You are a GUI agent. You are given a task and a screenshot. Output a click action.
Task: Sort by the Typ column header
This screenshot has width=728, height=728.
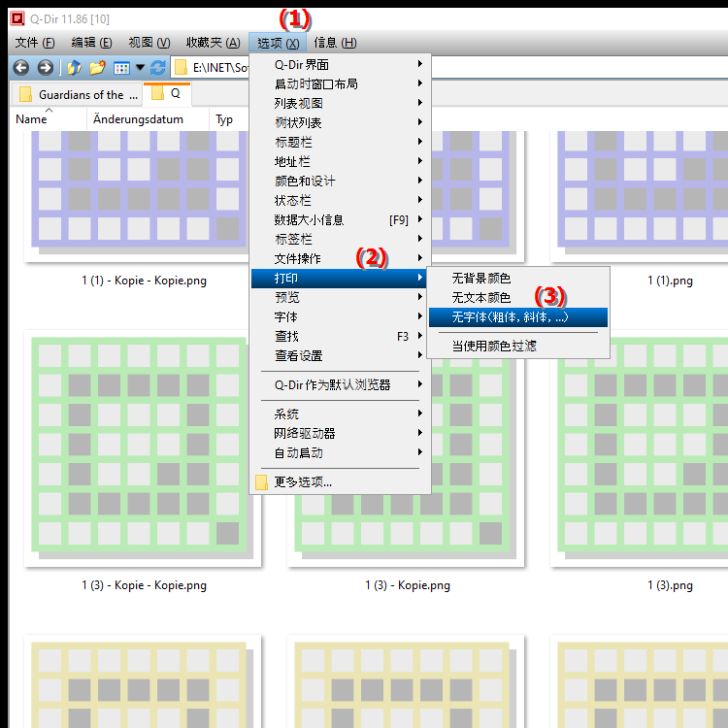[228, 119]
